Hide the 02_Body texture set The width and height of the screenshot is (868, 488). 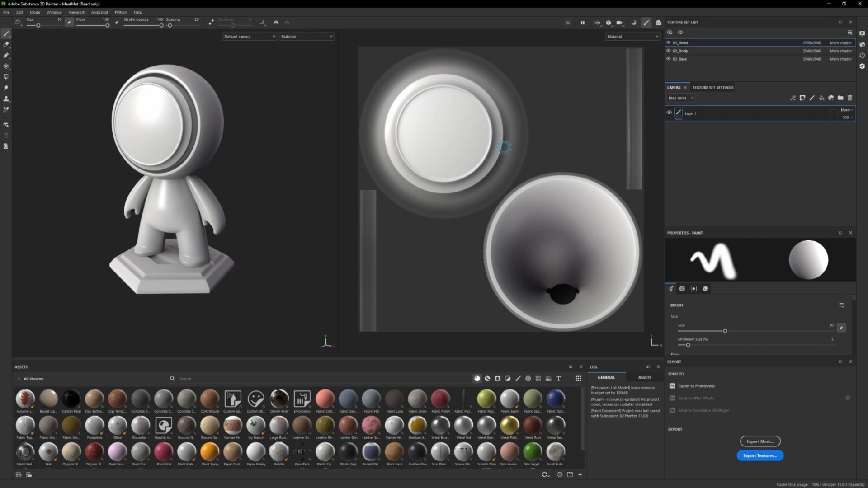click(x=669, y=51)
